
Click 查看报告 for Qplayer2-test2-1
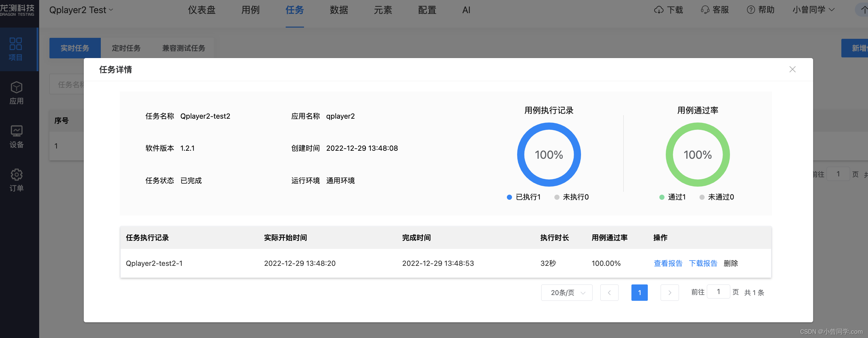pyautogui.click(x=668, y=263)
